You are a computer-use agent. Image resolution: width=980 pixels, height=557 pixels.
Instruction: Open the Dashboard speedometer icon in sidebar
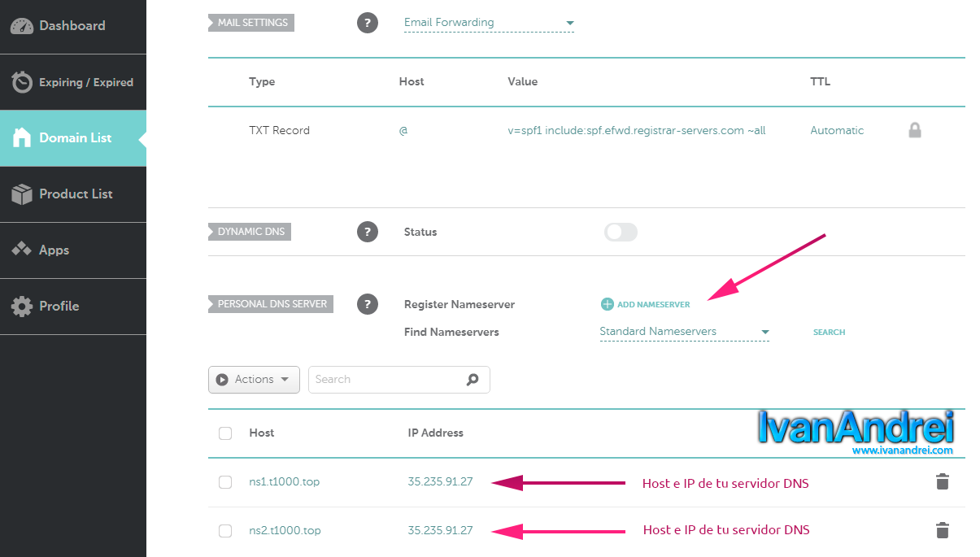(x=22, y=26)
